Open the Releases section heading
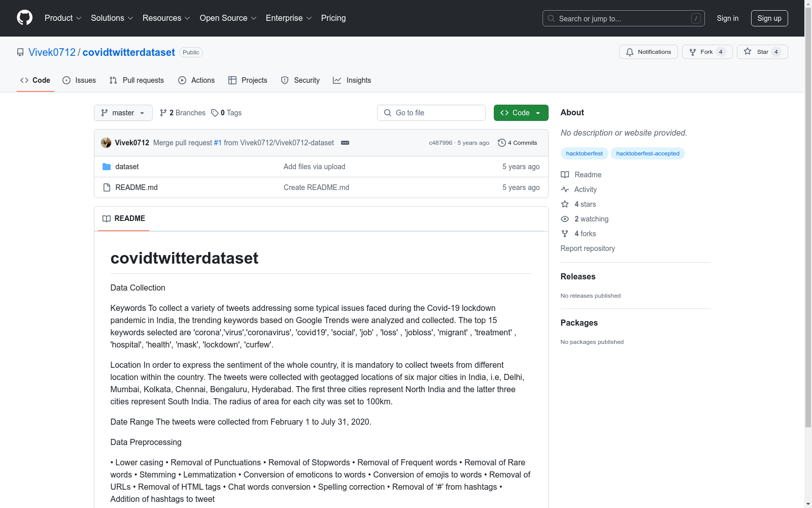Screen dimensions: 812x508 point(578,276)
